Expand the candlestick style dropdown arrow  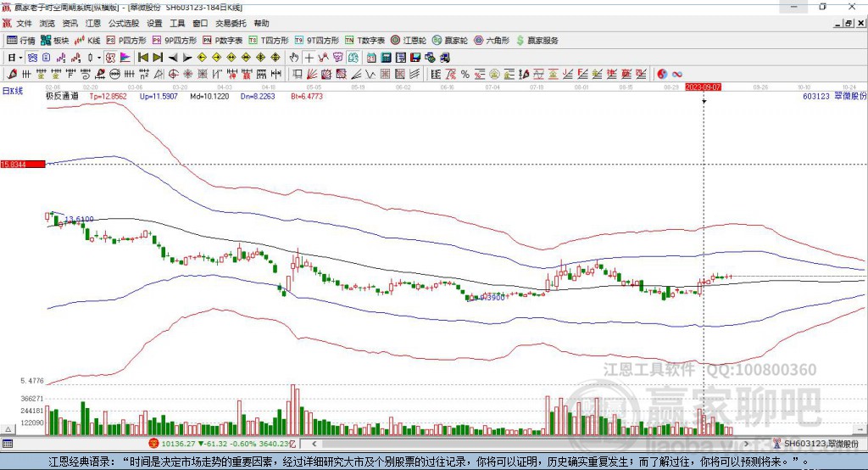click(x=99, y=58)
